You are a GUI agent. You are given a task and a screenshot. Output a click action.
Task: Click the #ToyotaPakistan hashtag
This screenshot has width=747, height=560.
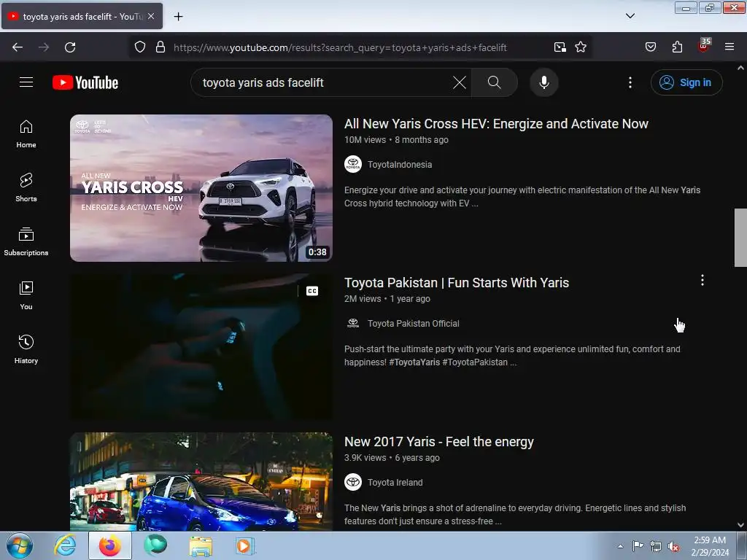tap(475, 362)
